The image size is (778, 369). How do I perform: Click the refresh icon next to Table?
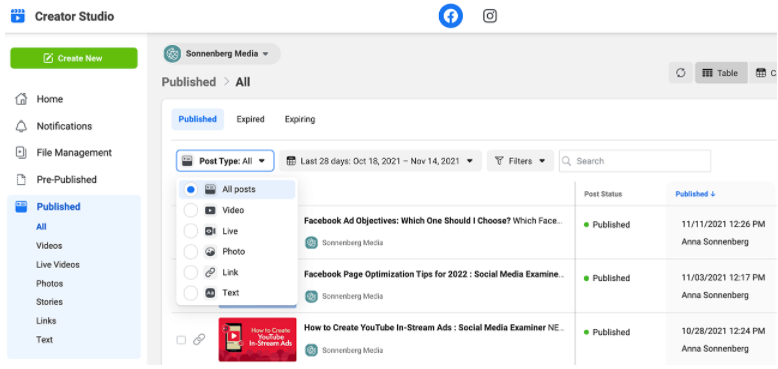[x=681, y=73]
